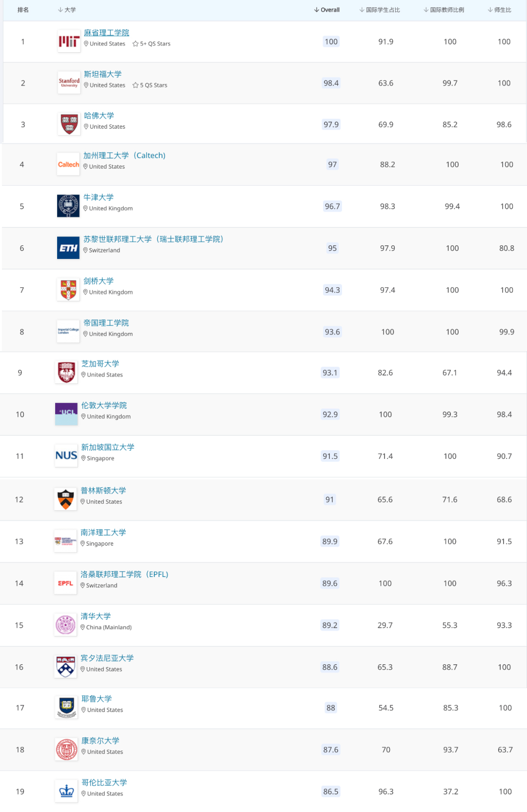Click the Caltech logo icon
The width and height of the screenshot is (527, 812).
pyautogui.click(x=68, y=165)
